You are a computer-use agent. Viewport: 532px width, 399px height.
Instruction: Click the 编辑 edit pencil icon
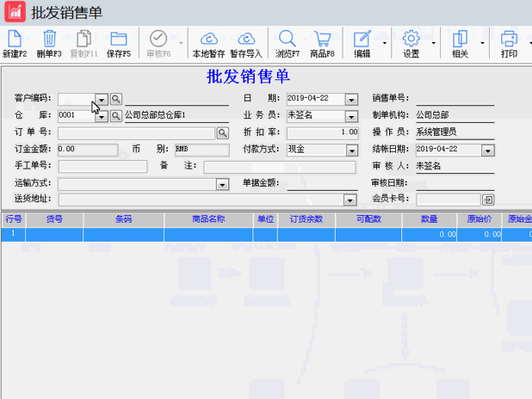tap(362, 39)
